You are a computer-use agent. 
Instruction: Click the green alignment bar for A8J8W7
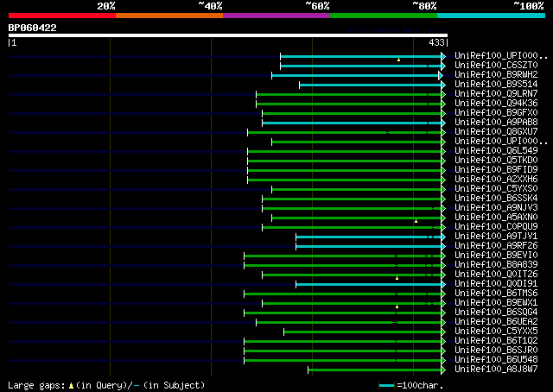tap(374, 370)
